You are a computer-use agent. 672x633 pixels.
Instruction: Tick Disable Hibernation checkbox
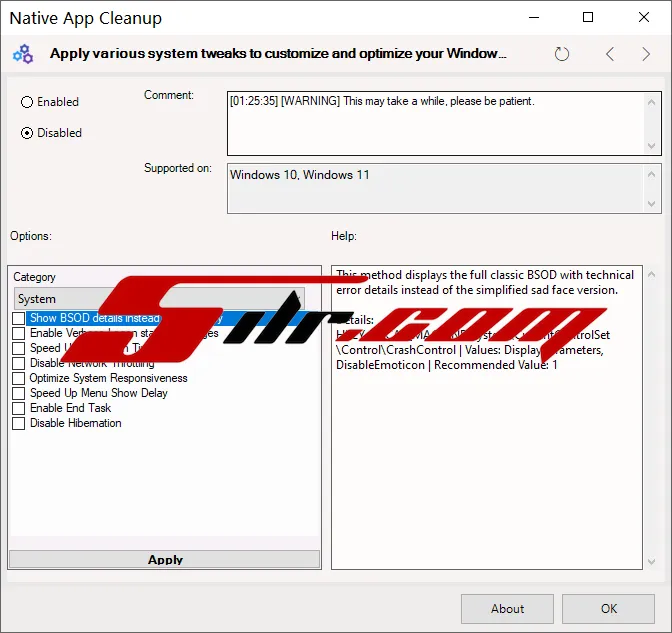coord(18,423)
